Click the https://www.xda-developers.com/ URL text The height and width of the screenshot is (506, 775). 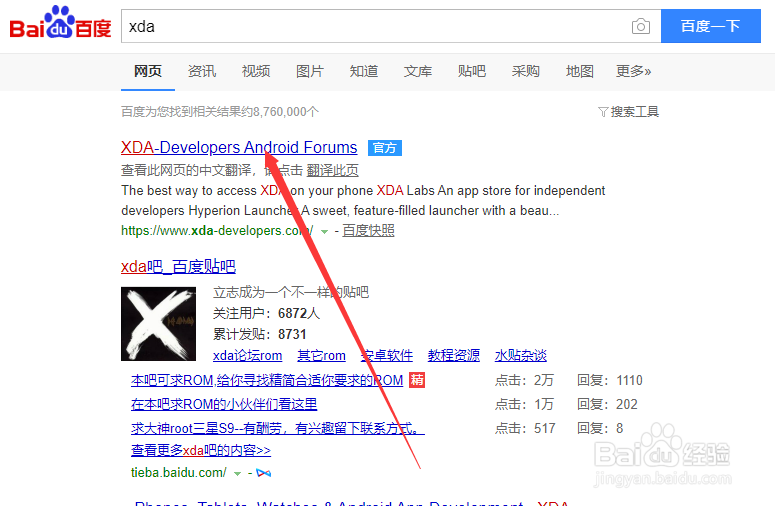[217, 231]
